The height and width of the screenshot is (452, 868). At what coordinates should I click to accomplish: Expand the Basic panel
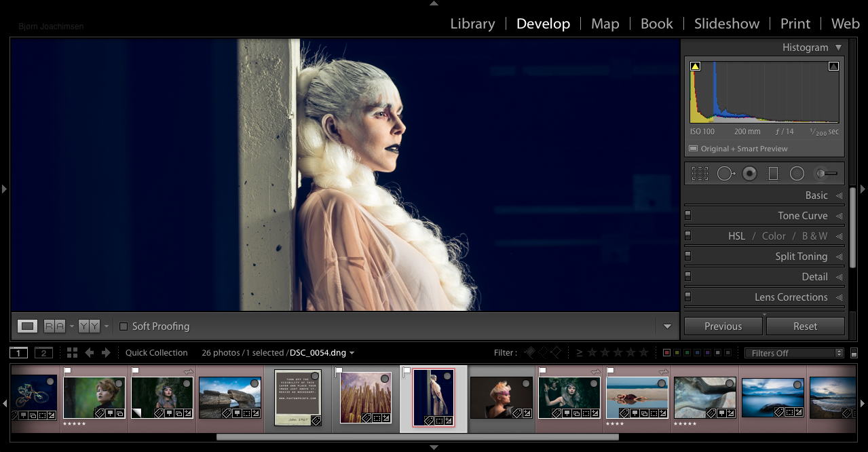(x=816, y=195)
